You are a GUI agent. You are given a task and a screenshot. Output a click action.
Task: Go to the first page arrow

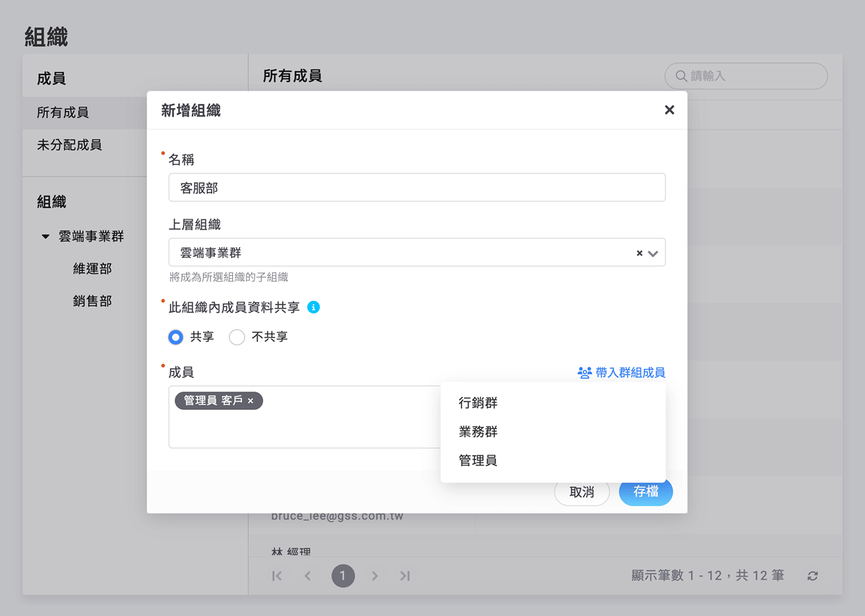[x=277, y=576]
